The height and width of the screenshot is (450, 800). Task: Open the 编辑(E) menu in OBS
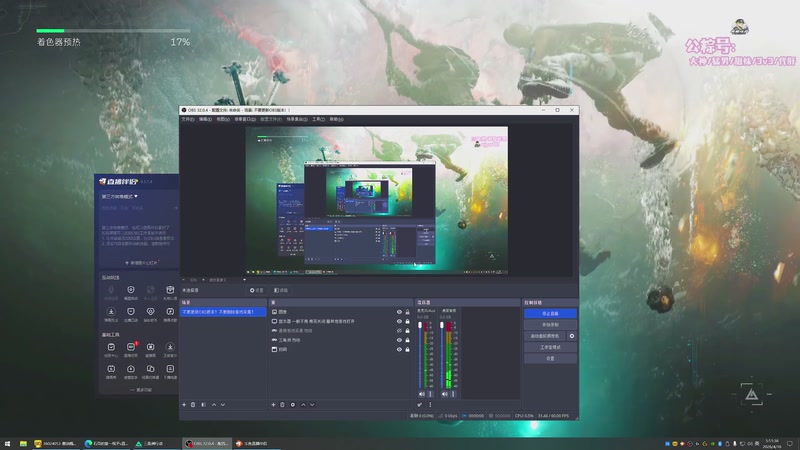205,119
